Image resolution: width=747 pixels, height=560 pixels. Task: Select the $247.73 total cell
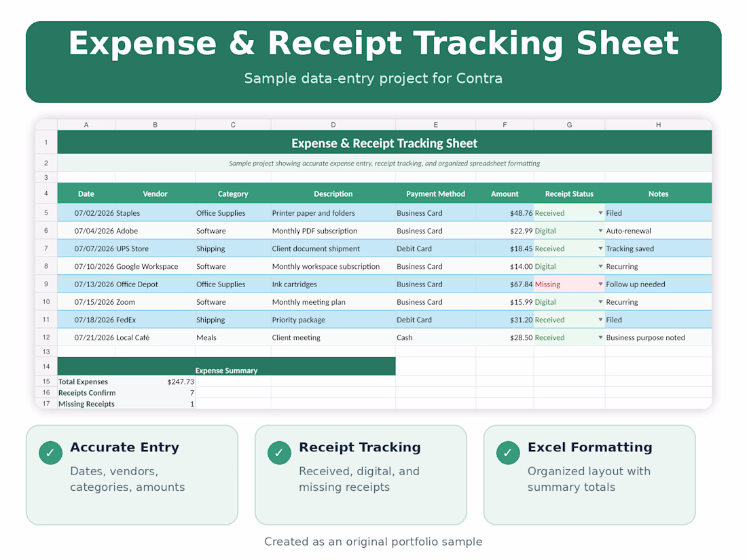tap(155, 381)
